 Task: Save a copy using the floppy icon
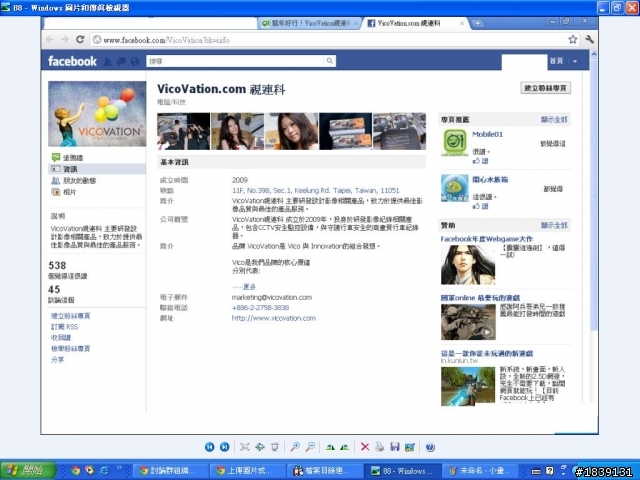pos(395,447)
